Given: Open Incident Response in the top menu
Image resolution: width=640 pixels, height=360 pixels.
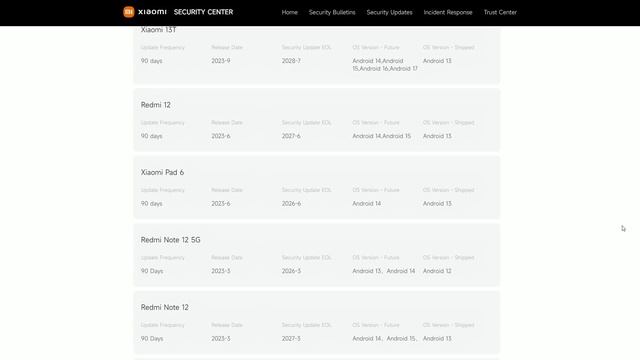Looking at the screenshot, I should click(x=448, y=12).
